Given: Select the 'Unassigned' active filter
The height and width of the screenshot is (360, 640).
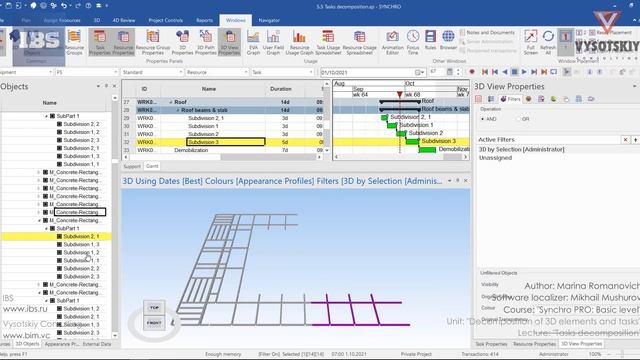Looking at the screenshot, I should point(495,158).
